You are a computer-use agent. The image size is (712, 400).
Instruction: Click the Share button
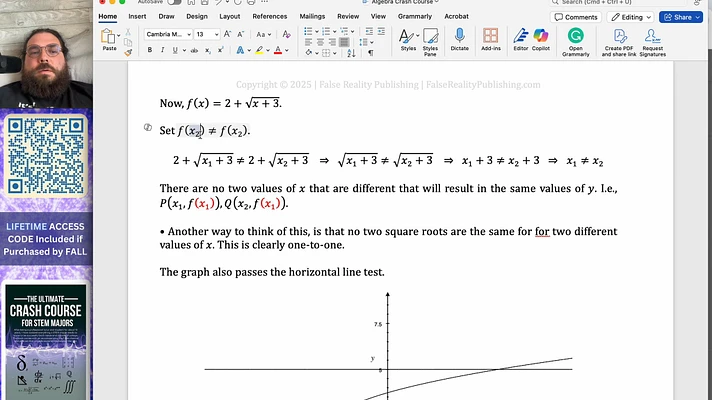(681, 17)
